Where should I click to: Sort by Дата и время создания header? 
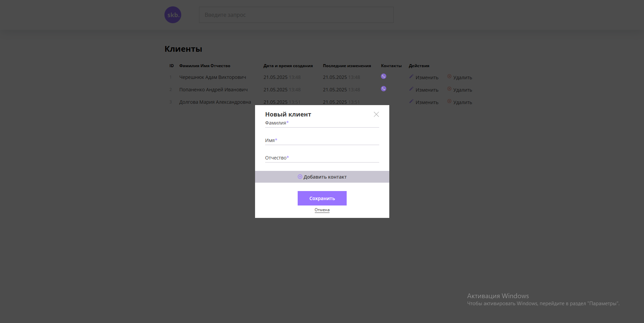tap(288, 66)
